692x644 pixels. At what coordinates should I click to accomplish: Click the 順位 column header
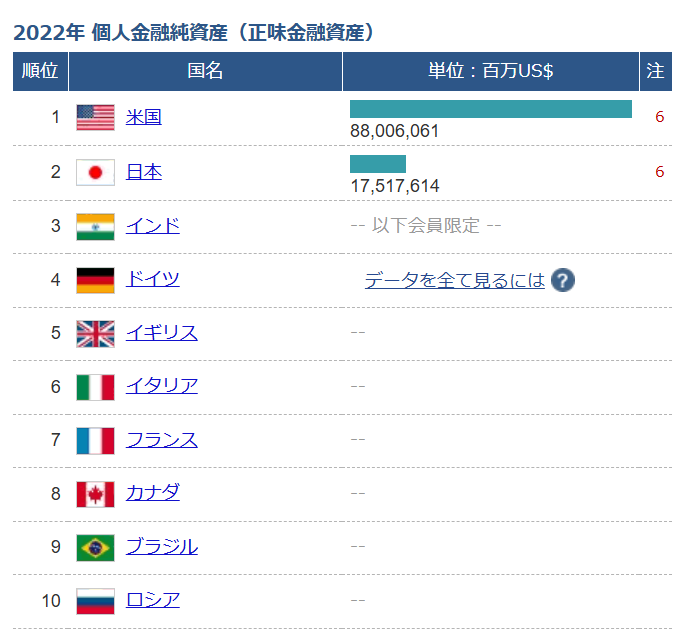pyautogui.click(x=40, y=71)
